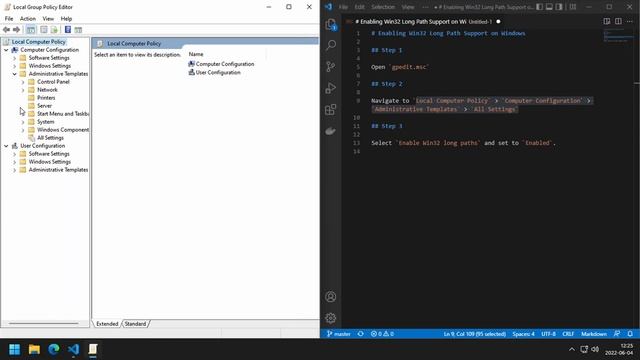Go forward with the Group Policy toolbar arrow
This screenshot has height=360, width=640.
[x=16, y=30]
